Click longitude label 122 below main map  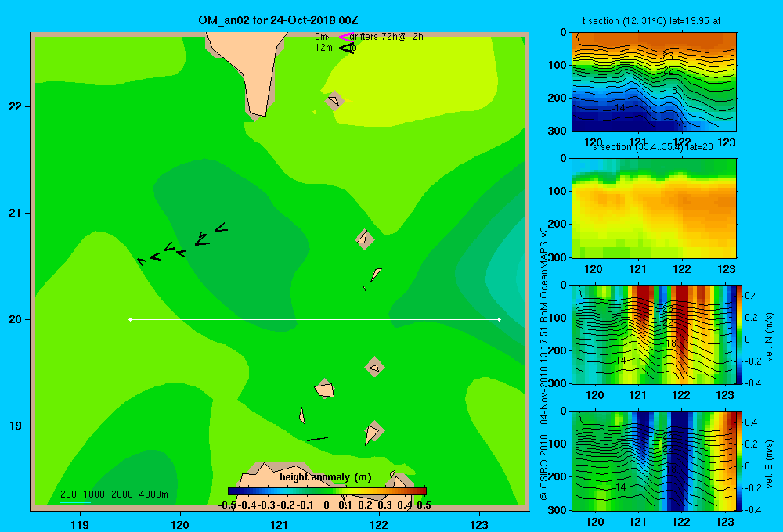coord(379,525)
